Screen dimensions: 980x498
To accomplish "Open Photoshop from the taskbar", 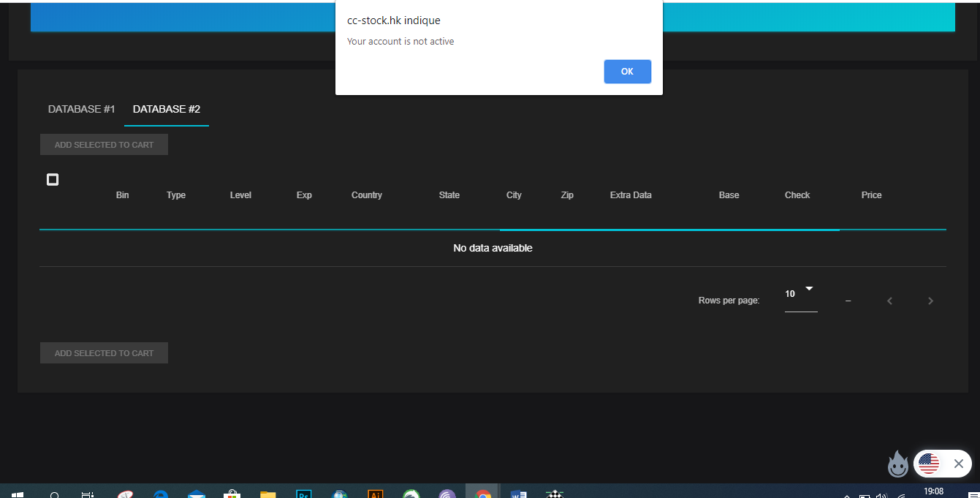I will coord(304,494).
